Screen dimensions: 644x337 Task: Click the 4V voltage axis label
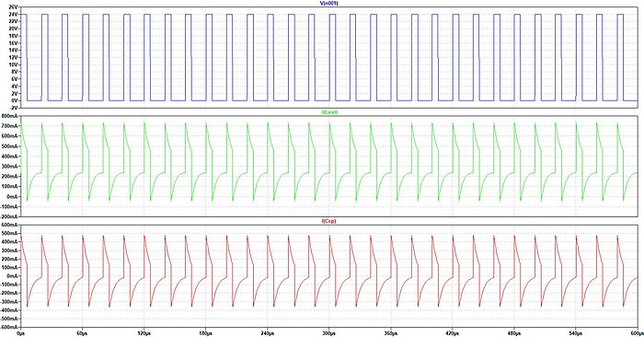(x=14, y=87)
